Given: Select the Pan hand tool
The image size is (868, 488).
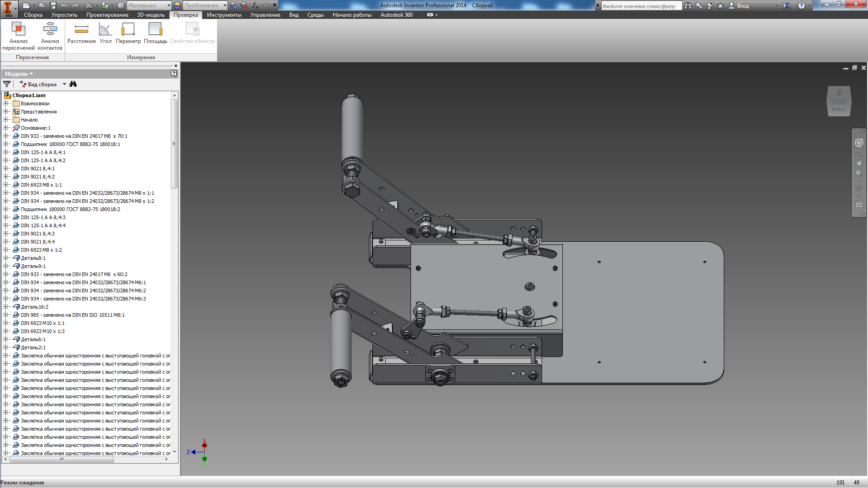Looking at the screenshot, I should point(859,162).
